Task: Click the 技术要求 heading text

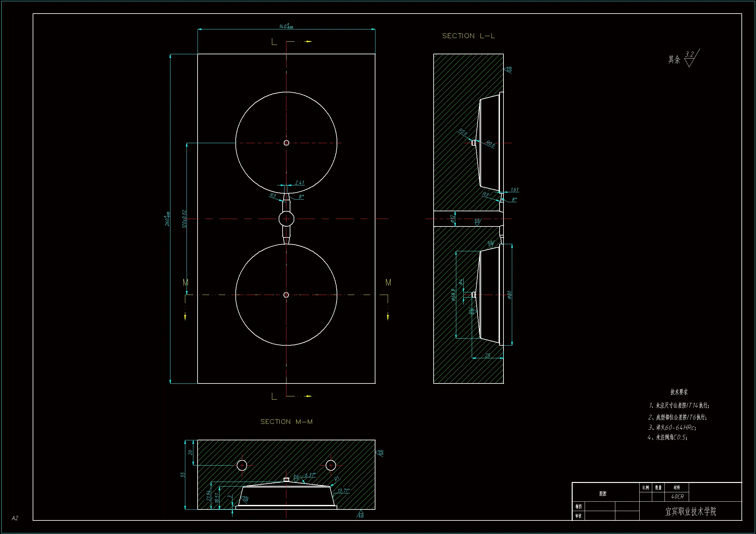Action: pyautogui.click(x=679, y=392)
